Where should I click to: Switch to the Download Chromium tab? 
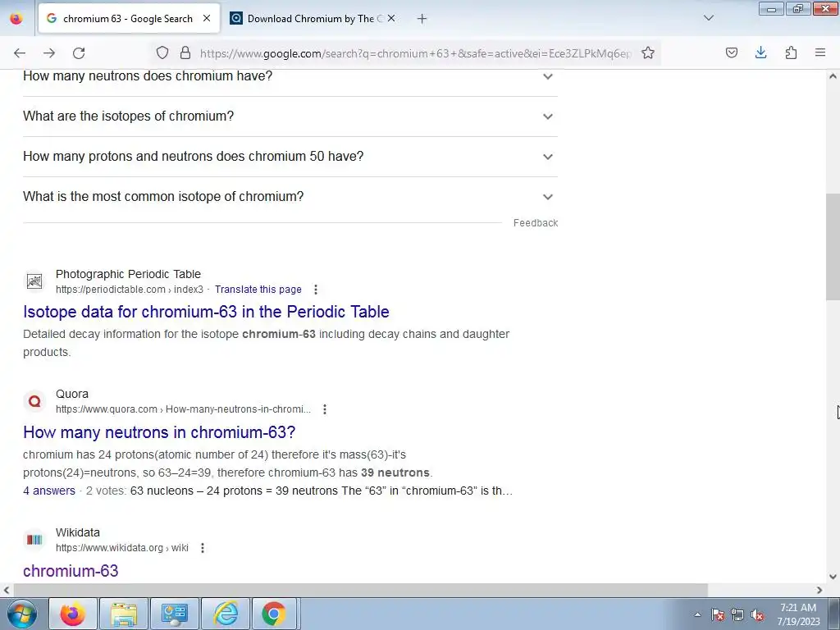tap(313, 19)
